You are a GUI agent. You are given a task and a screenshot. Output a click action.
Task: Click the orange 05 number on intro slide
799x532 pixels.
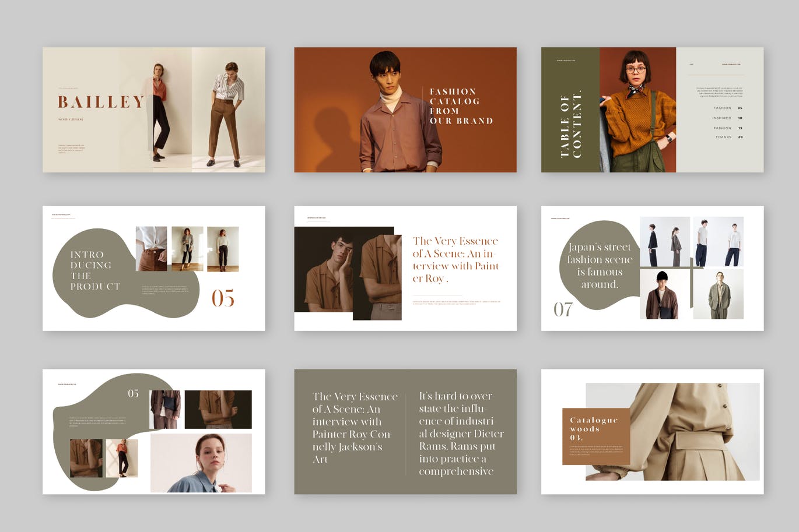223,298
